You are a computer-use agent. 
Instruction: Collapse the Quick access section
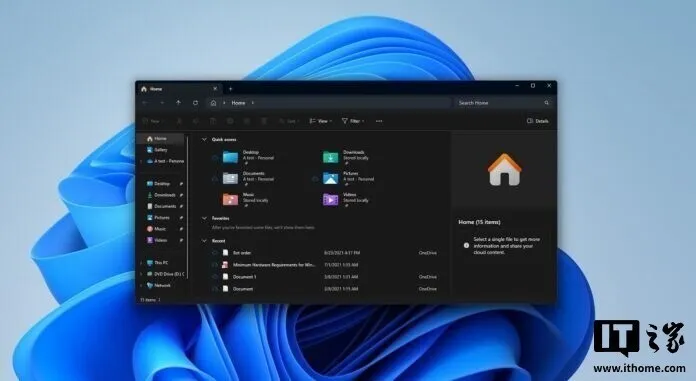[x=204, y=139]
